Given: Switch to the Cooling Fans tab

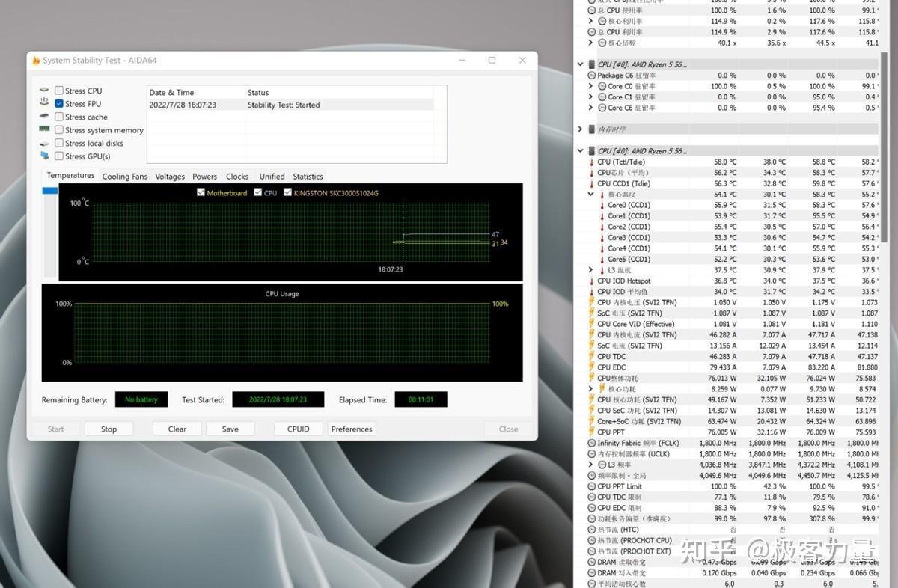Looking at the screenshot, I should [x=124, y=177].
